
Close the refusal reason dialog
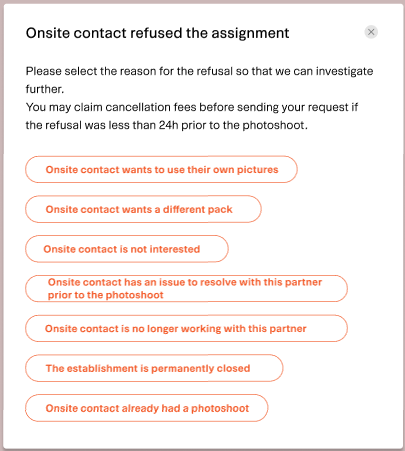point(371,32)
